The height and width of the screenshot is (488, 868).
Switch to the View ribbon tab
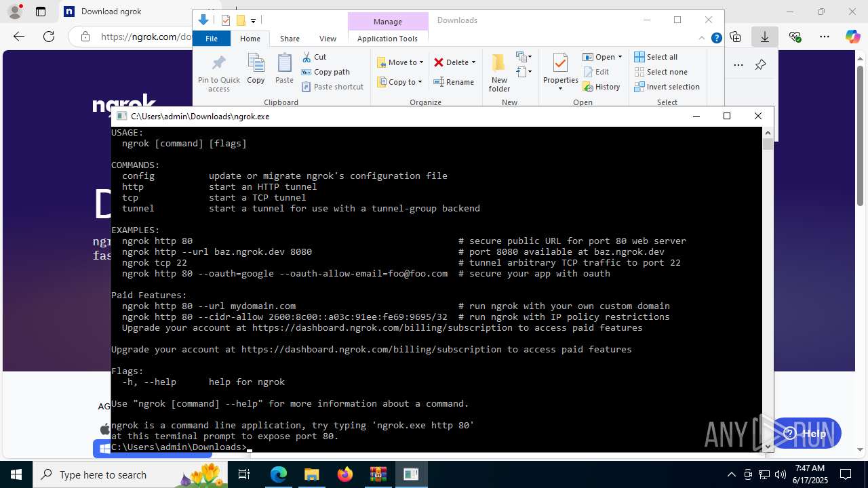point(328,39)
